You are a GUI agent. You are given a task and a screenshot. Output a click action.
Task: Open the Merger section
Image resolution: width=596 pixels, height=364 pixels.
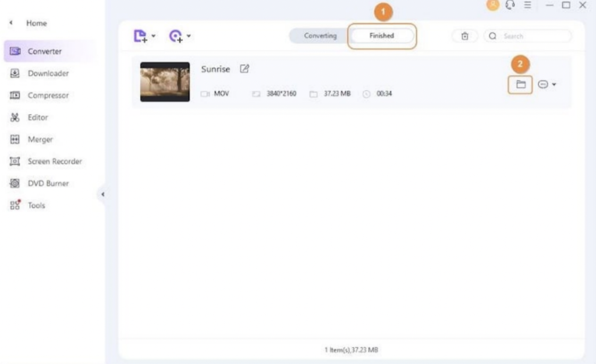coord(40,140)
